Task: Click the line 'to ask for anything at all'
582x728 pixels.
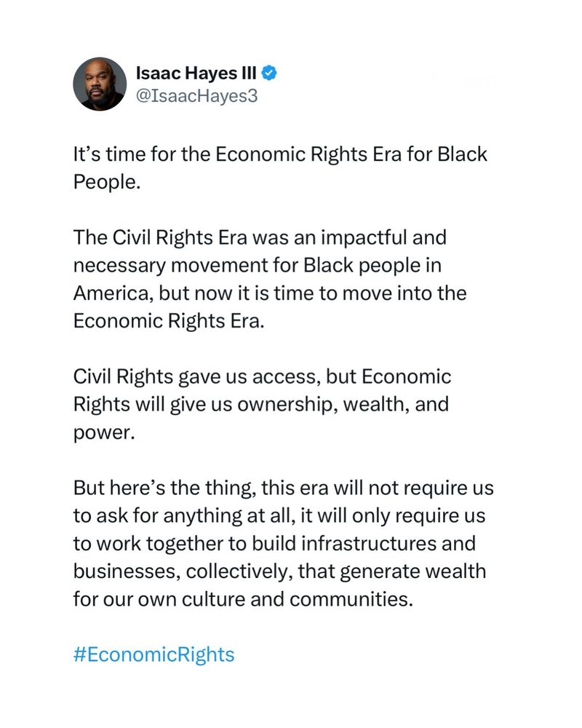Action: point(279,516)
